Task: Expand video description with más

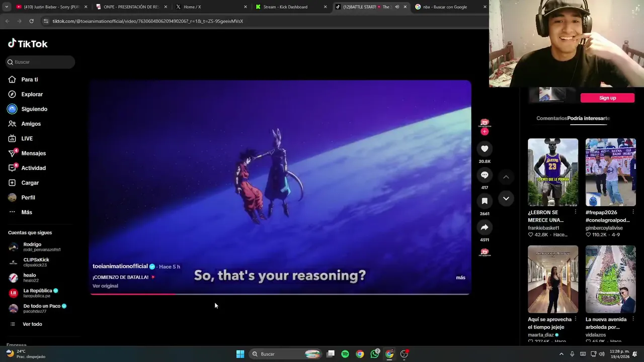Action: pyautogui.click(x=460, y=278)
